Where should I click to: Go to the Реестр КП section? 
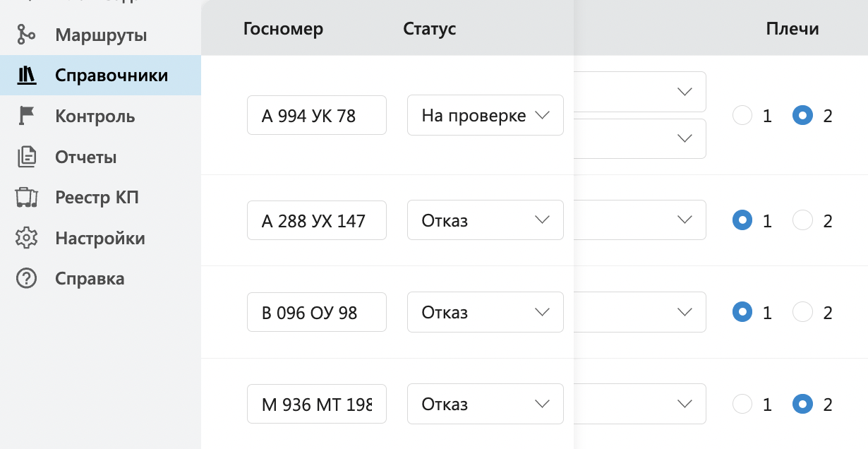pyautogui.click(x=97, y=198)
